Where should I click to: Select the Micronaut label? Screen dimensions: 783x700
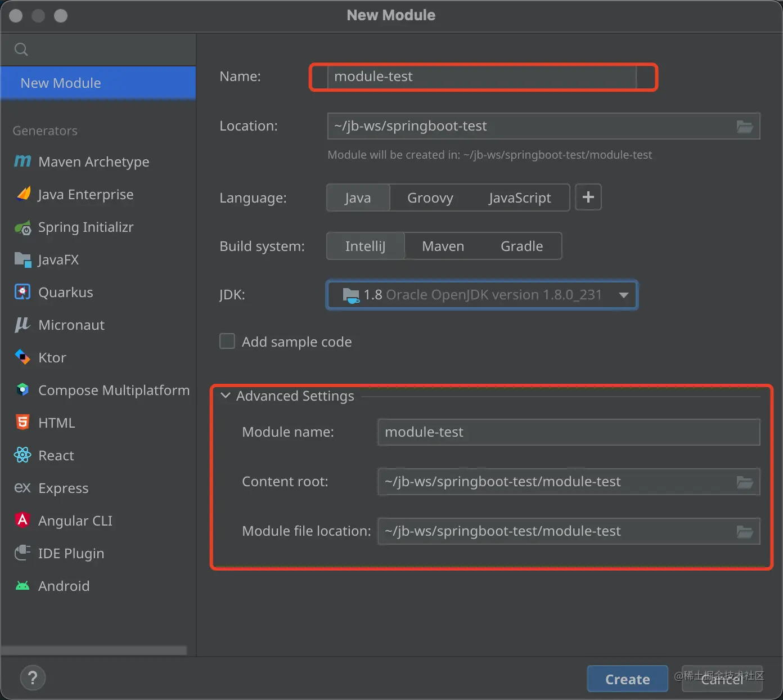tap(71, 325)
